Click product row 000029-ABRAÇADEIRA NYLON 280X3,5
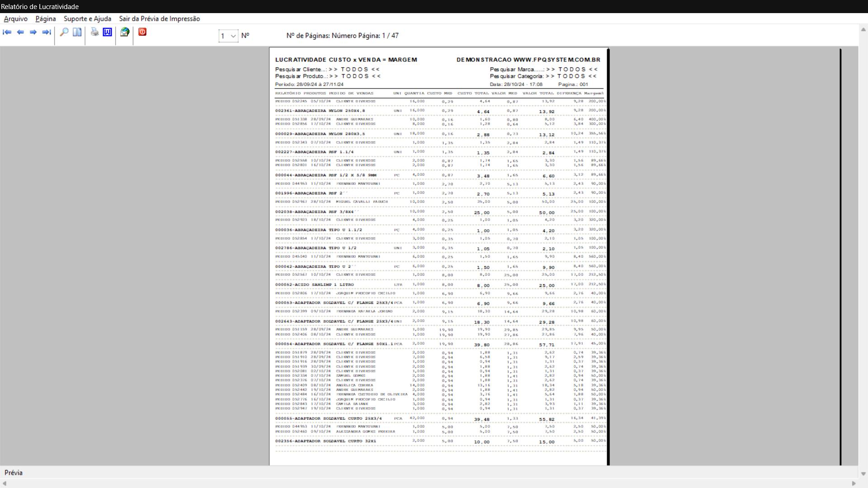Image resolution: width=868 pixels, height=488 pixels. [x=440, y=134]
